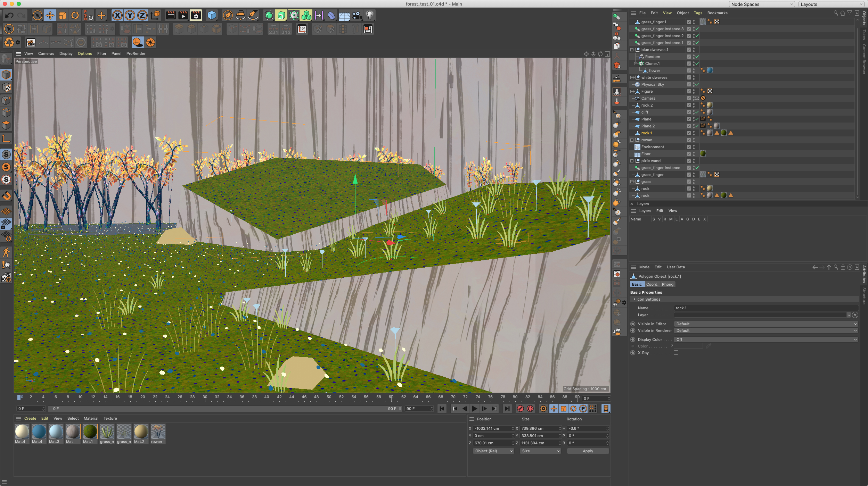The image size is (868, 486).
Task: Toggle visibility dots for Physical Sky object
Action: 694,84
